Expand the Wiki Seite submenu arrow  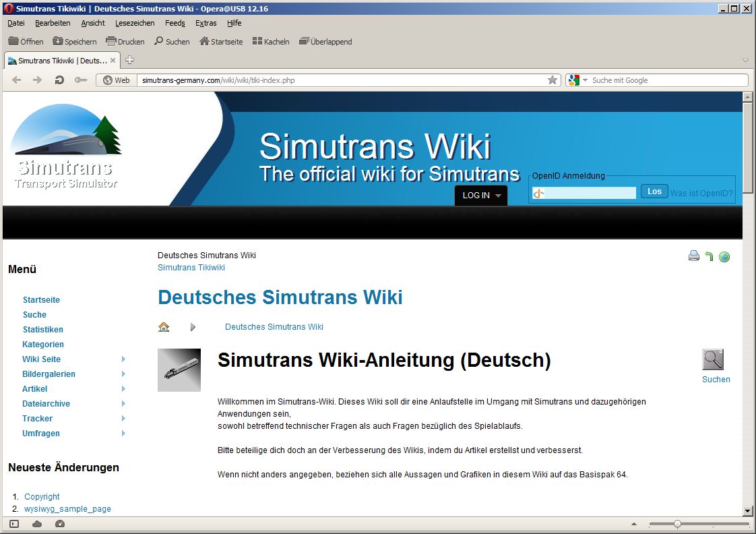(123, 359)
